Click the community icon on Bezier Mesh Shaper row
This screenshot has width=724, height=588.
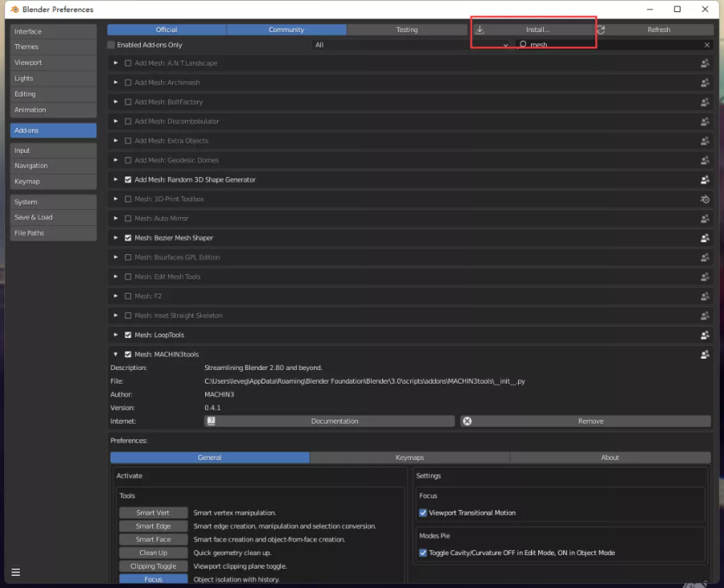pyautogui.click(x=705, y=238)
